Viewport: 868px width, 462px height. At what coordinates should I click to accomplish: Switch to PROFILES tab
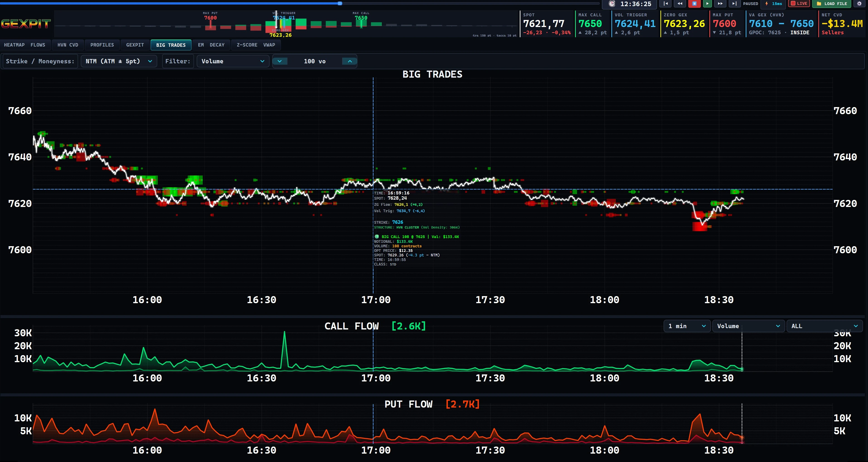tap(102, 45)
